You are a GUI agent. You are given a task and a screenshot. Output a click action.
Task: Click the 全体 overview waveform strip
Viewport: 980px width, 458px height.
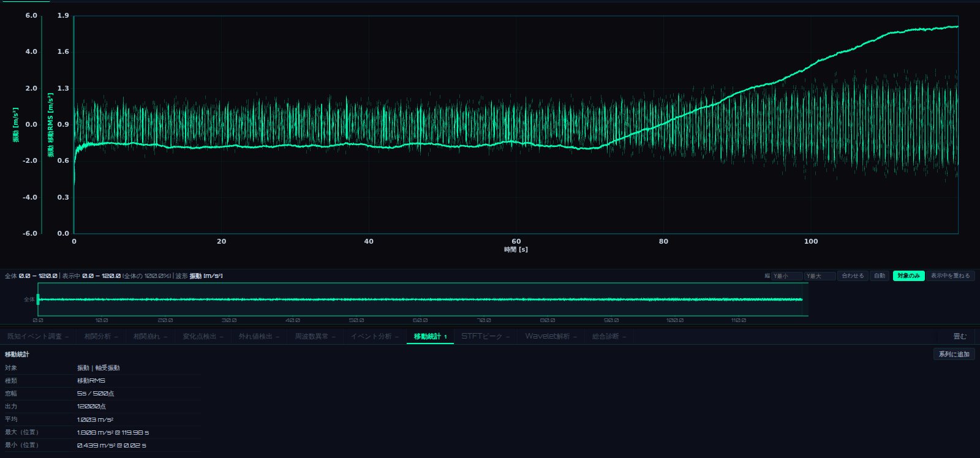coord(423,299)
